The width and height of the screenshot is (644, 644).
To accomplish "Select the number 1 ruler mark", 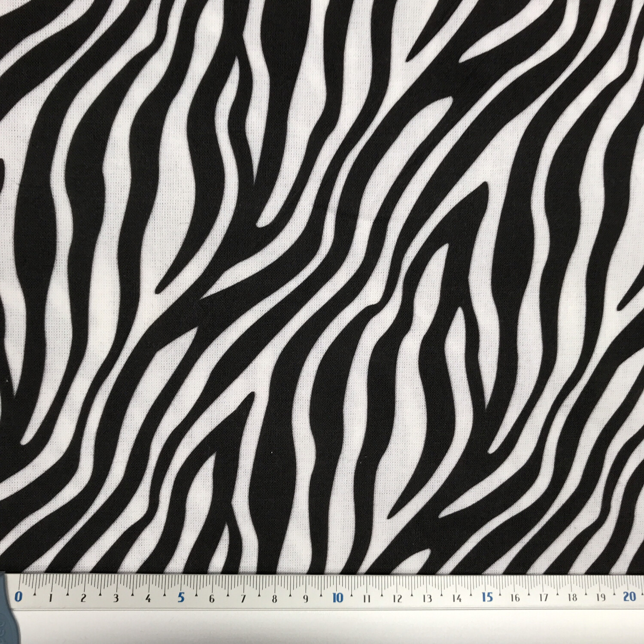I will 52,597.
